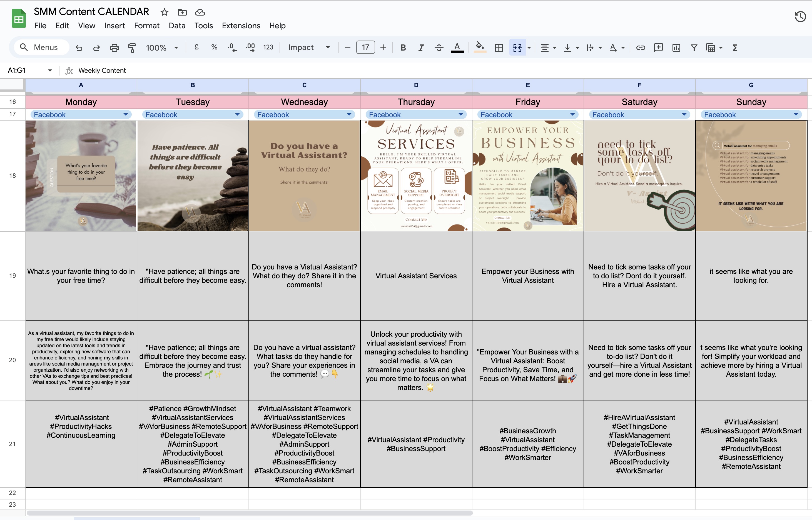Open the Impact font dropdown
The image size is (812, 520).
tap(309, 47)
